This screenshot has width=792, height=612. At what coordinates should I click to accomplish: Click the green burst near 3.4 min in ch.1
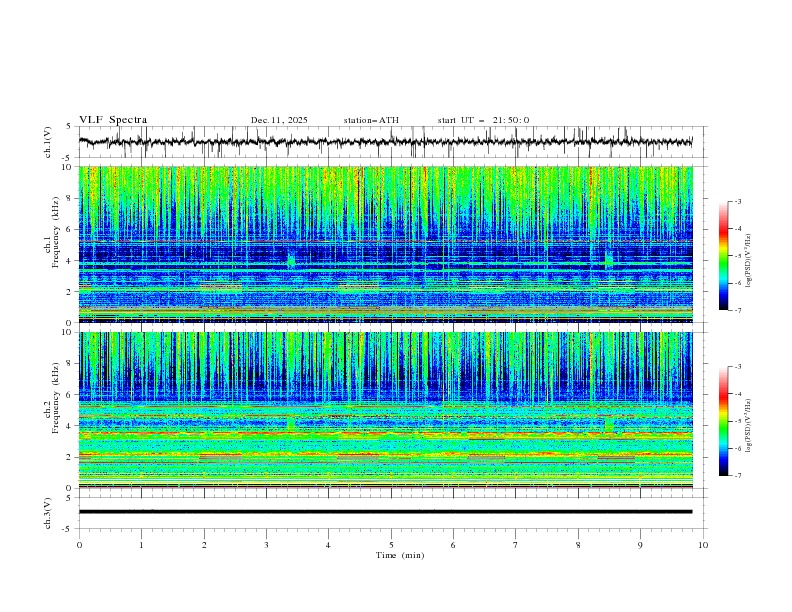coord(291,260)
